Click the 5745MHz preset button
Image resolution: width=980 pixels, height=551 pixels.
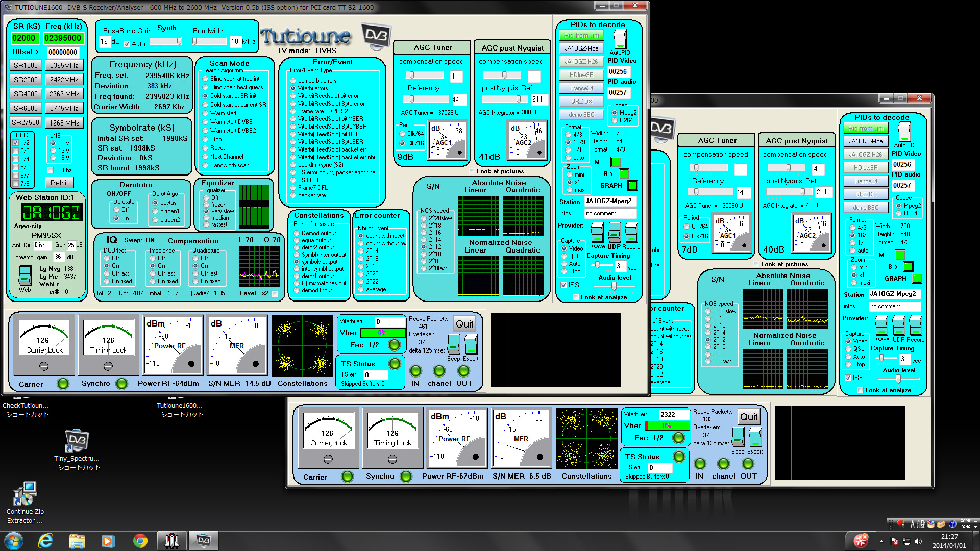[64, 108]
